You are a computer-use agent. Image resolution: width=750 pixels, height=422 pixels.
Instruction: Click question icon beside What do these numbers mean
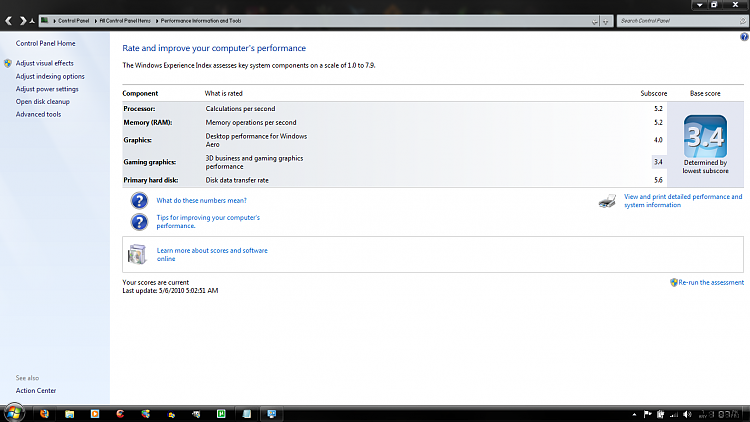(139, 200)
